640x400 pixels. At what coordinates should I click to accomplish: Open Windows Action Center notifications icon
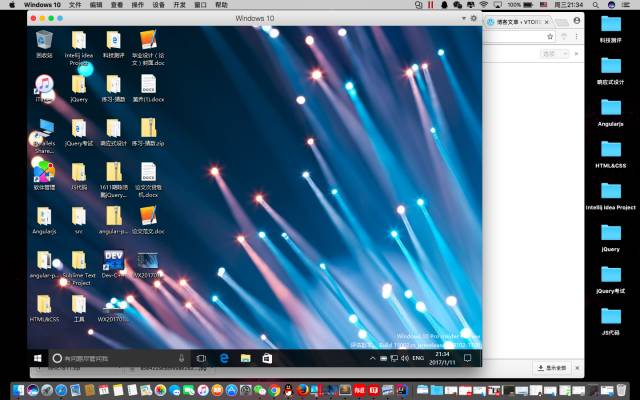click(x=468, y=358)
